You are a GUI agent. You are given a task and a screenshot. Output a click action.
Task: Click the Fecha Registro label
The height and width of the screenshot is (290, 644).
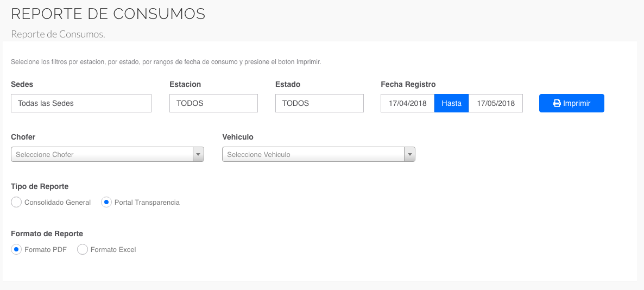pyautogui.click(x=408, y=84)
